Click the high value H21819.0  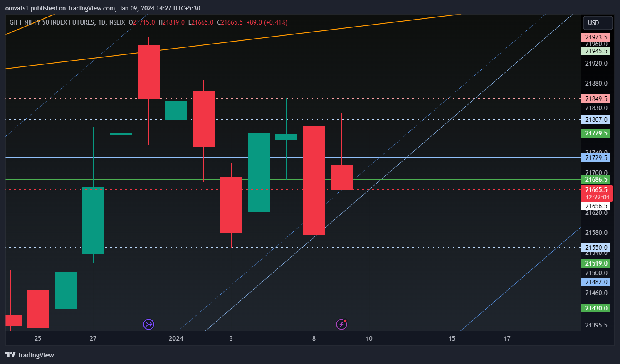point(172,22)
